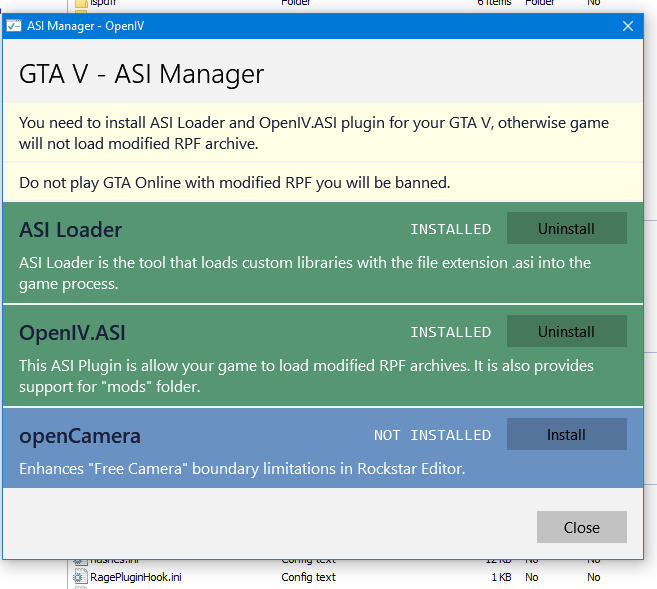657x589 pixels.
Task: Uninstall the ASI Loader
Action: [x=566, y=228]
